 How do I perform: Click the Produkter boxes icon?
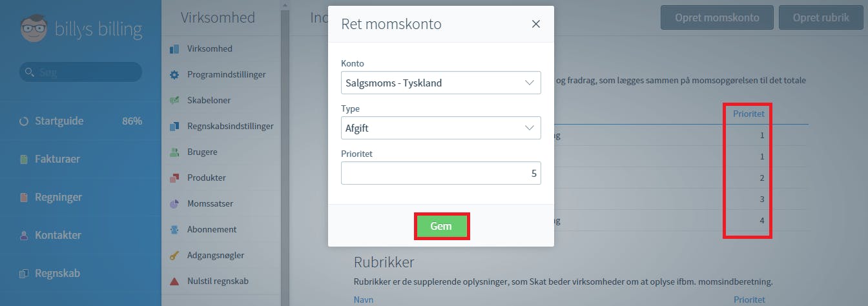coord(174,178)
